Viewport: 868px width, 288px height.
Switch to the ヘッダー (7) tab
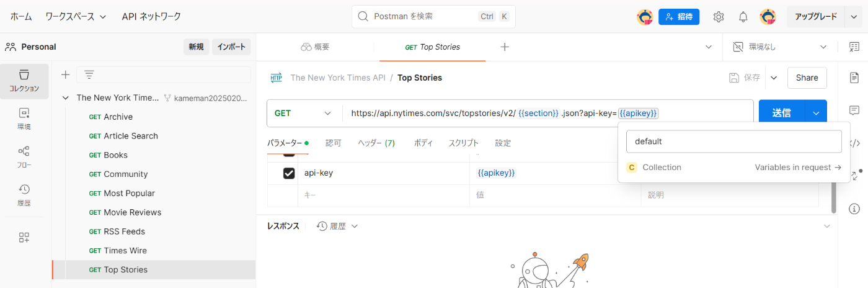(x=376, y=143)
